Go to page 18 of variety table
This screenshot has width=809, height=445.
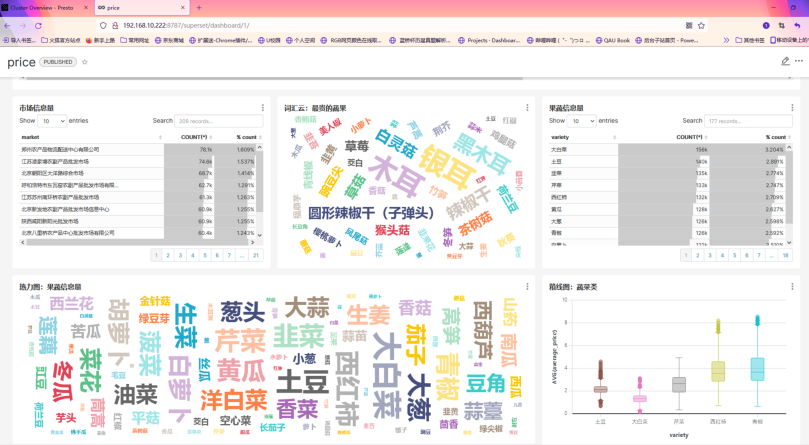point(786,255)
